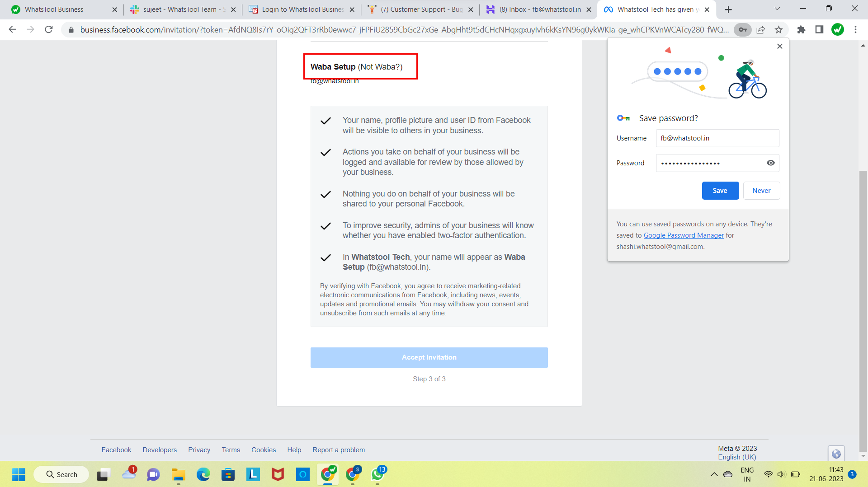868x487 pixels.
Task: View site security lock information
Action: point(71,30)
